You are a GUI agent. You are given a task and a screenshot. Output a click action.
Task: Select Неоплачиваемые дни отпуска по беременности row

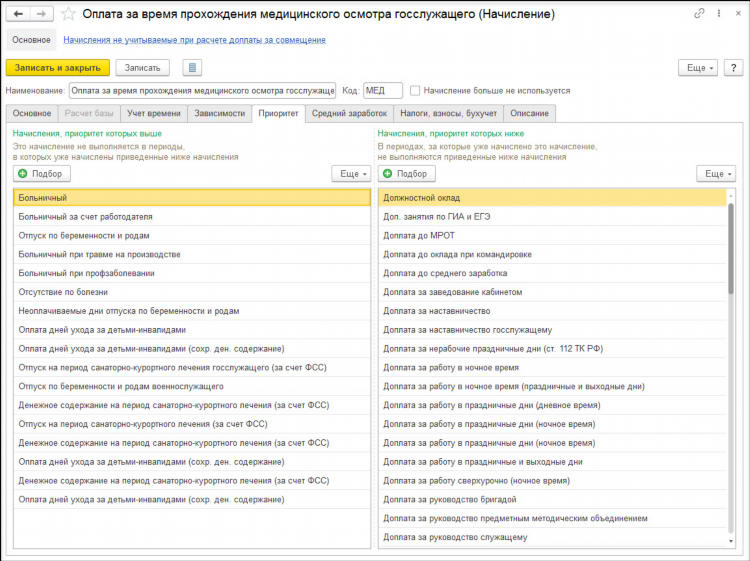[x=192, y=311]
